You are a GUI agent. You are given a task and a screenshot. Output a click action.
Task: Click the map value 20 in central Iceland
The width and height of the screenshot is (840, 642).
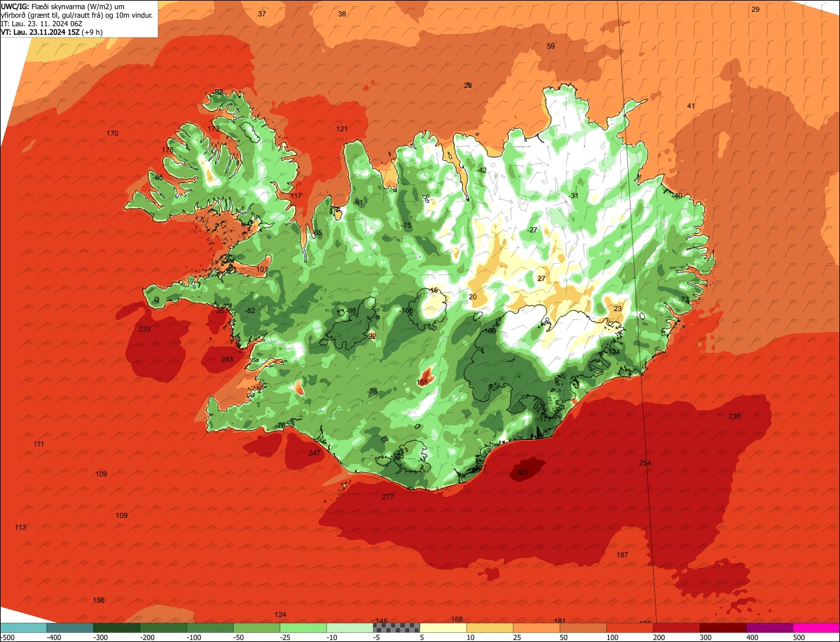click(472, 297)
